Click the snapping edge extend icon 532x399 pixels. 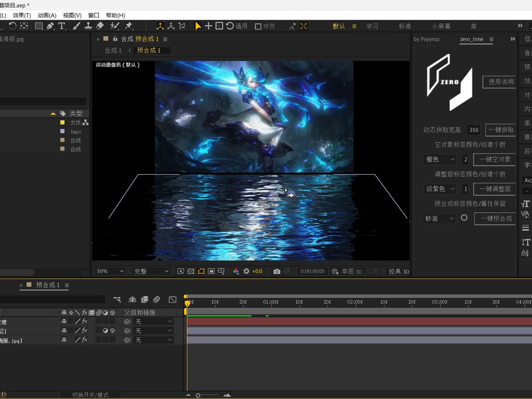point(292,26)
